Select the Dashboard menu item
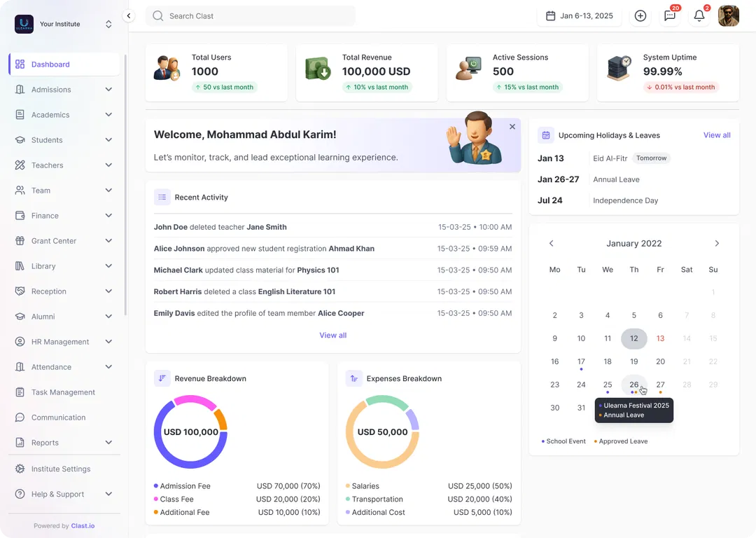The width and height of the screenshot is (756, 538). click(x=64, y=64)
